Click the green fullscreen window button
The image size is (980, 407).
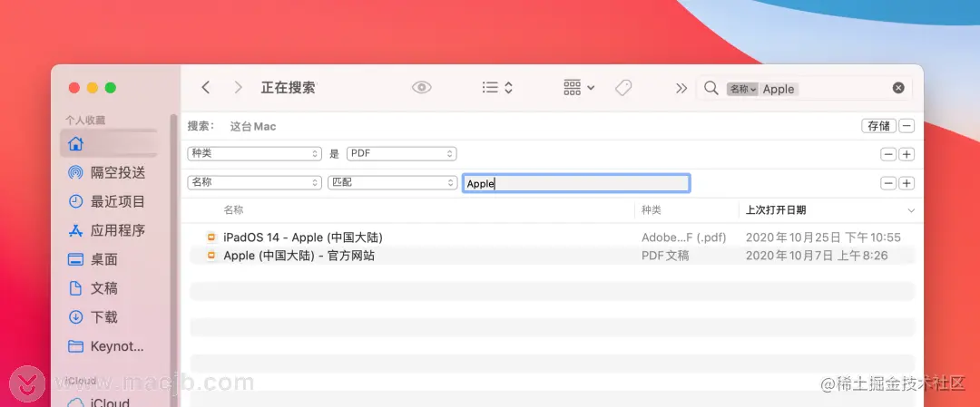(111, 88)
